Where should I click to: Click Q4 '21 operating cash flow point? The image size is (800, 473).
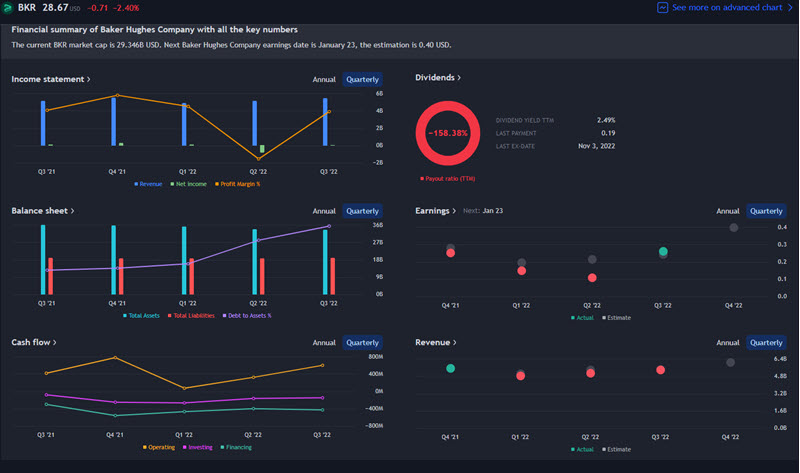pyautogui.click(x=115, y=358)
